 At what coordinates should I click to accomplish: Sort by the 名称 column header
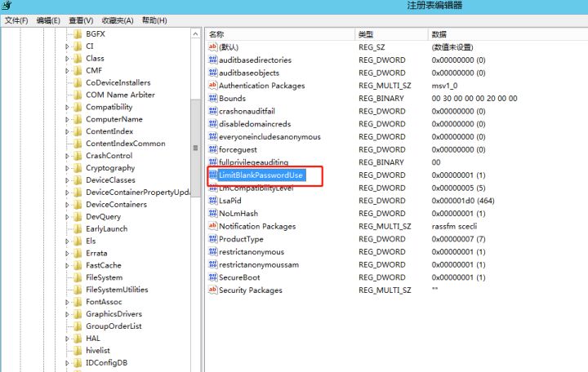click(x=280, y=34)
